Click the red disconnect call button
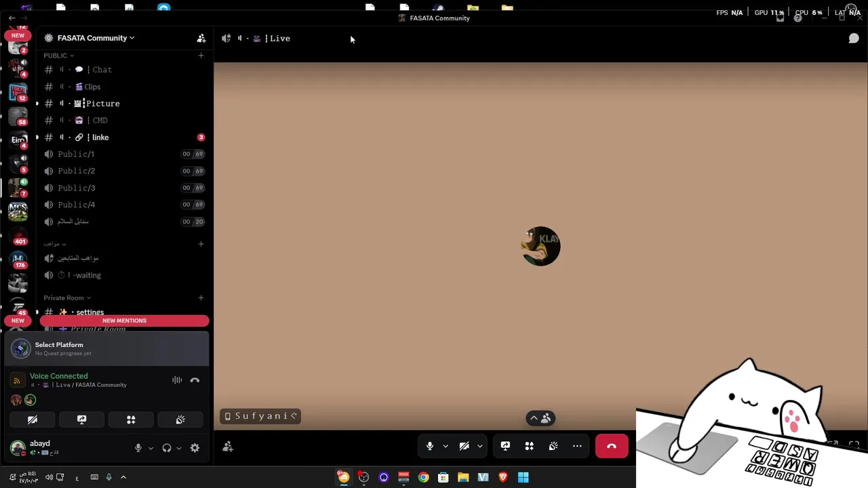Screen dimensions: 868x488 pos(612,446)
